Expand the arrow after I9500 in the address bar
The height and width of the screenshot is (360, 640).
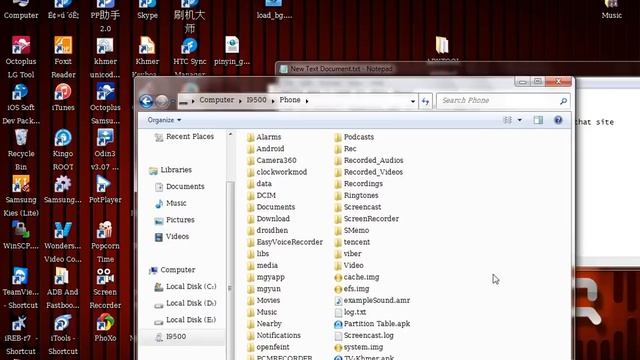point(273,101)
